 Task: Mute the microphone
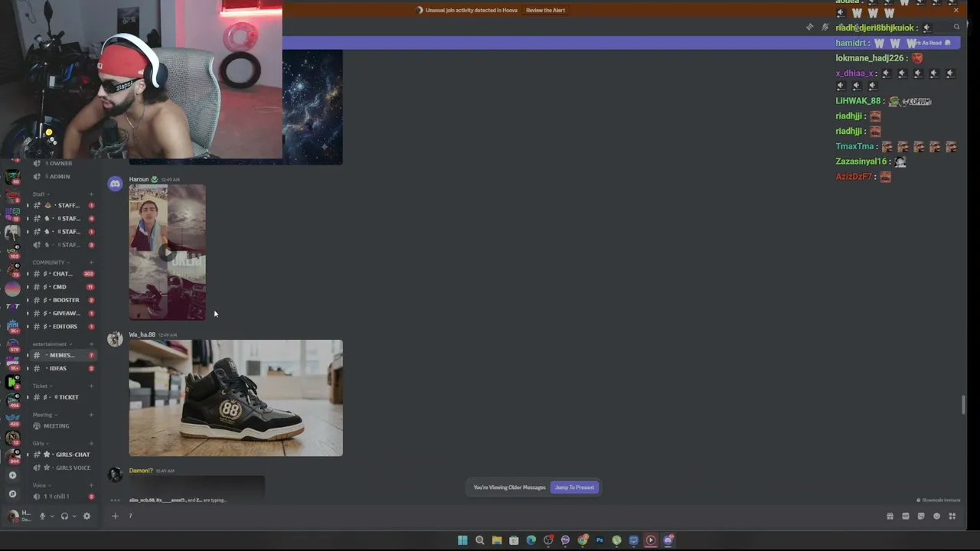[42, 516]
